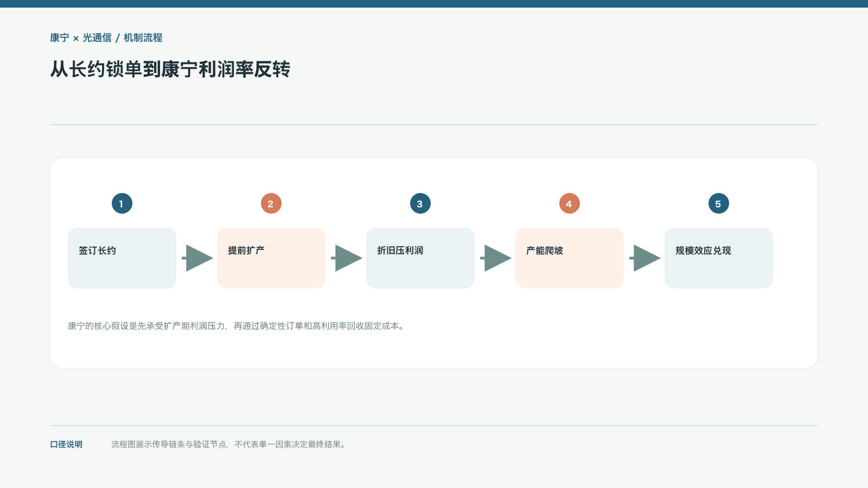
Task: Select the 签订长约 step box
Action: point(122,258)
